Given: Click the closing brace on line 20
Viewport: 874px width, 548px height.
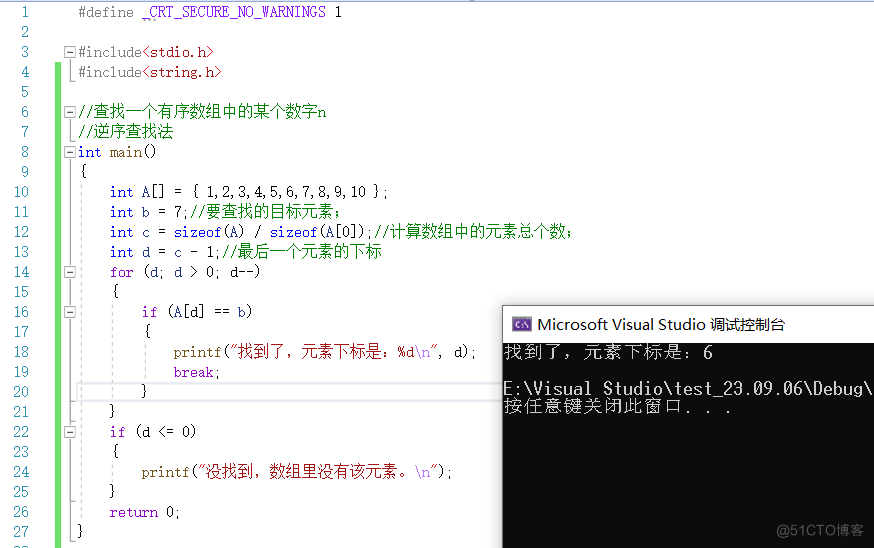Looking at the screenshot, I should [144, 391].
